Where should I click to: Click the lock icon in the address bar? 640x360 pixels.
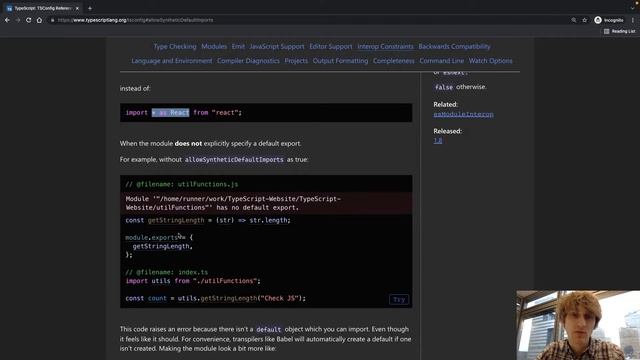point(53,20)
